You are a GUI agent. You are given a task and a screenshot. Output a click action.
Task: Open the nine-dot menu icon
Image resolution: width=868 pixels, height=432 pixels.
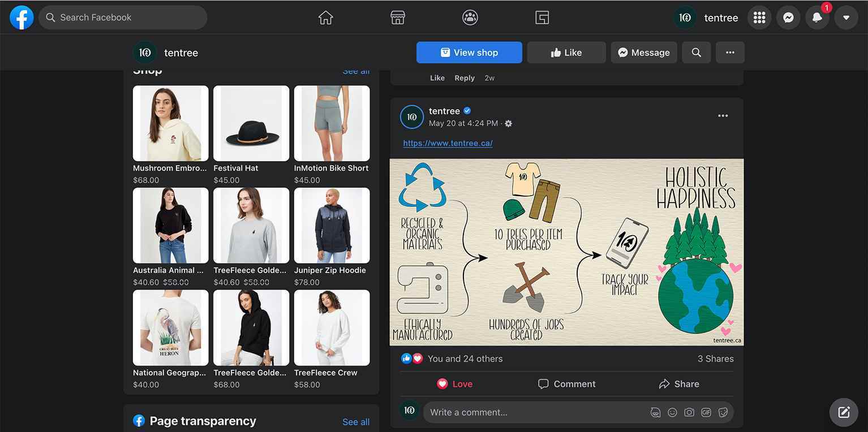pos(759,18)
